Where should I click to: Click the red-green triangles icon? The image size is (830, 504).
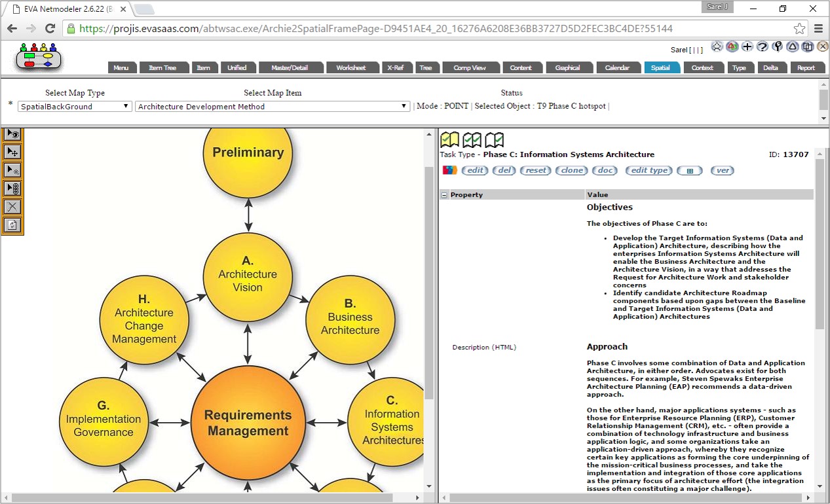pos(732,46)
